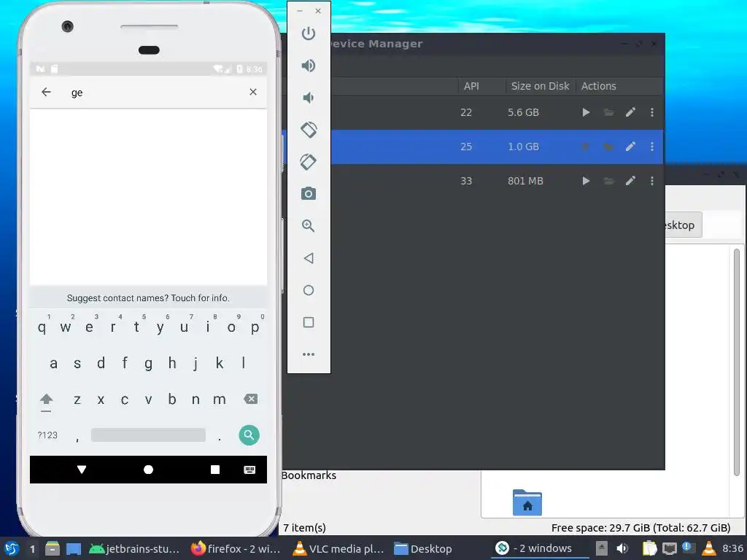The height and width of the screenshot is (560, 747).
Task: Edit the API 22 device with pencil icon
Action: [x=630, y=112]
